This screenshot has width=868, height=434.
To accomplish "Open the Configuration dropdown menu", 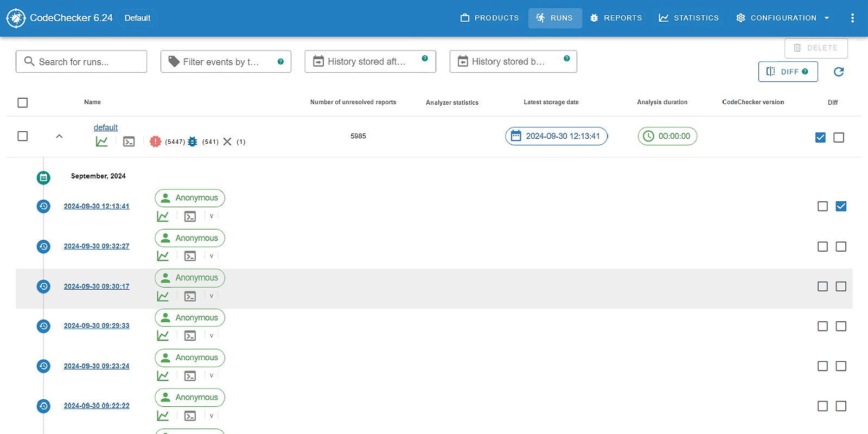I will tap(782, 18).
